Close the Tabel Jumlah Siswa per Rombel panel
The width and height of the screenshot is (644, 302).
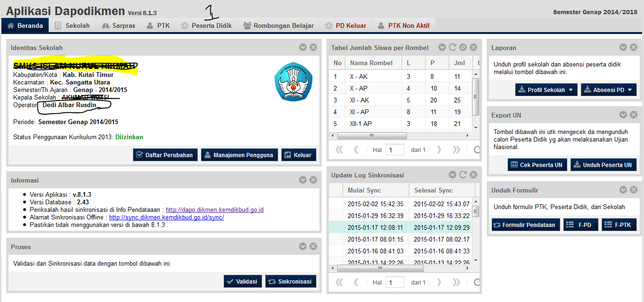click(x=473, y=47)
